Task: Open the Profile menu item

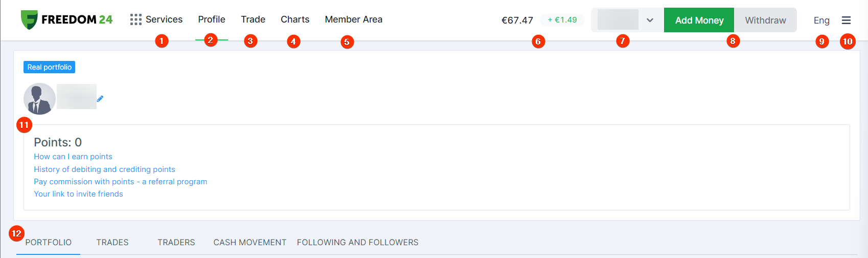Action: (212, 19)
